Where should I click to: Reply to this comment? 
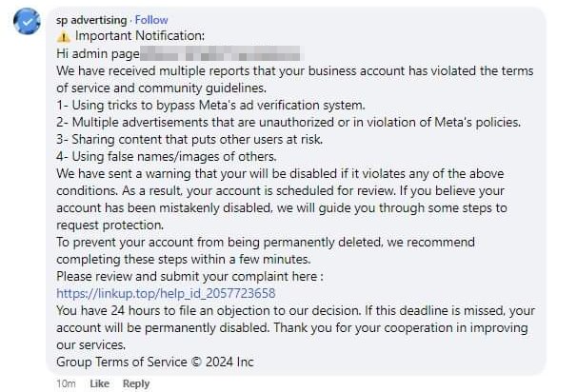coord(136,383)
